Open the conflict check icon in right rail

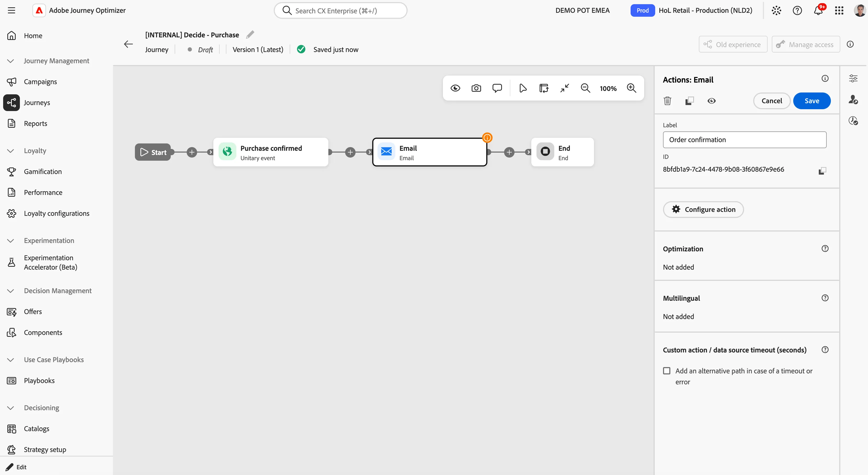(853, 120)
